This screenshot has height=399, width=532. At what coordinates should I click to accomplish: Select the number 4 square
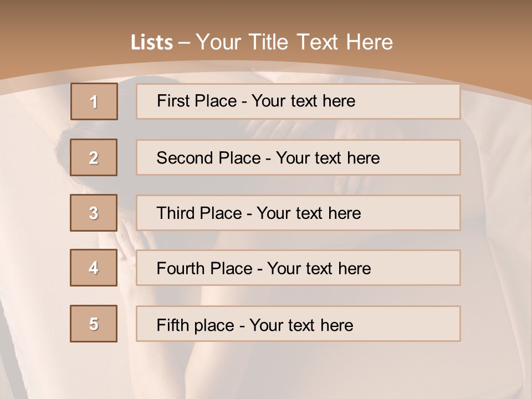(x=94, y=268)
